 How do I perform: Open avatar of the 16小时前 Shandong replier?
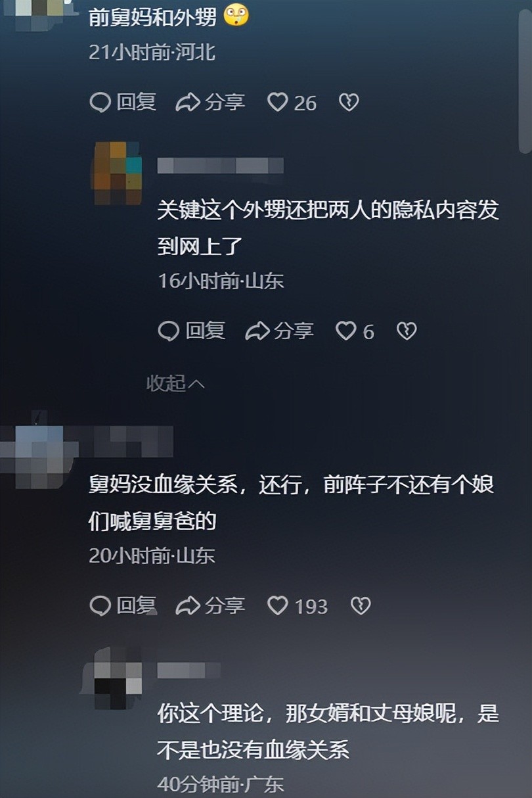118,173
